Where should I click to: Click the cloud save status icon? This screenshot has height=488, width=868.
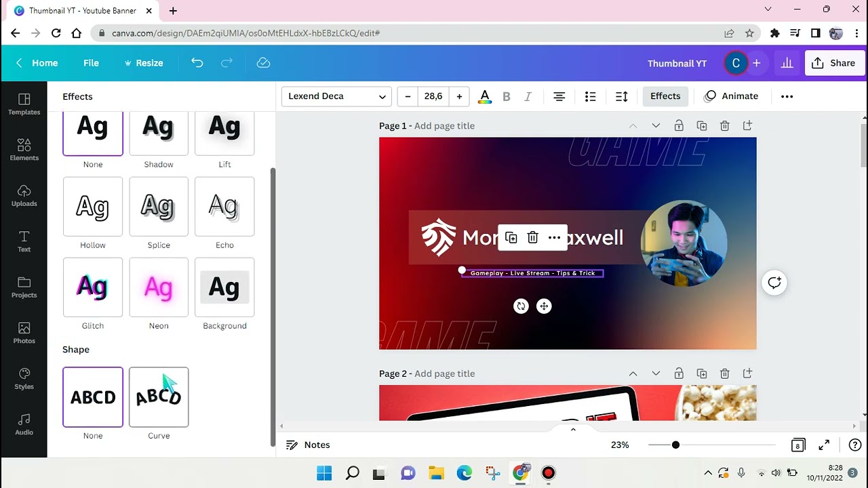click(x=263, y=63)
